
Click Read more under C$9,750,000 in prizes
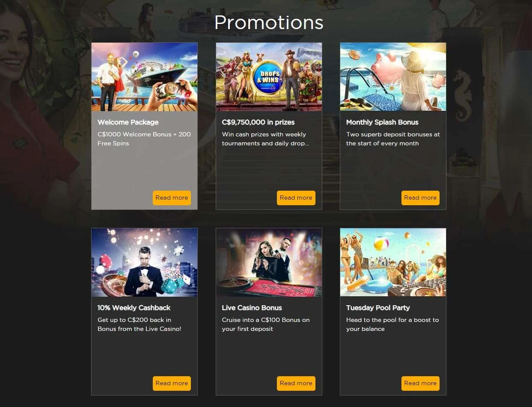coord(296,198)
